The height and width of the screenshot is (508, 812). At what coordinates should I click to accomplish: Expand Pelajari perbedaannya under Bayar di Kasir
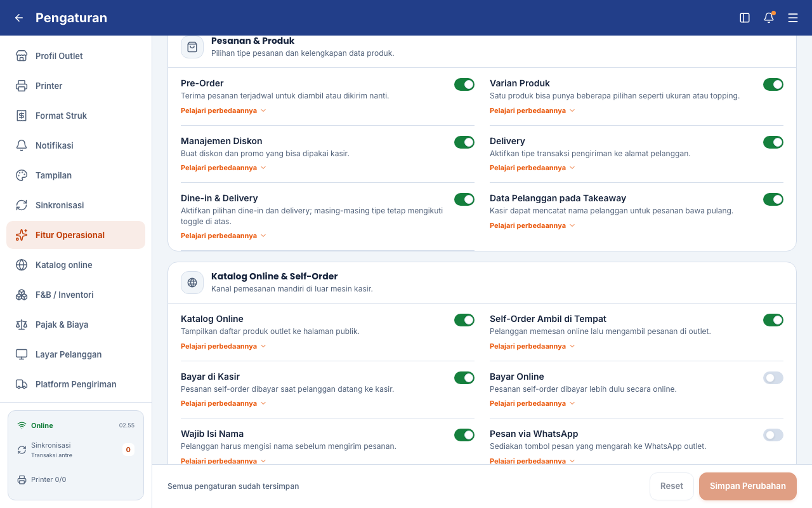223,403
